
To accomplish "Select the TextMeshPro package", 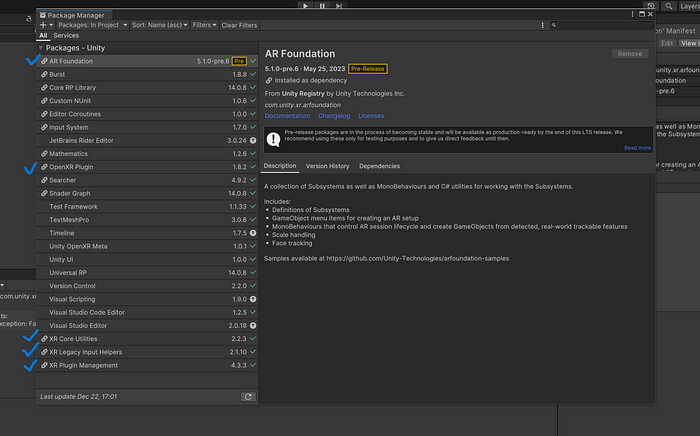I will [147, 220].
